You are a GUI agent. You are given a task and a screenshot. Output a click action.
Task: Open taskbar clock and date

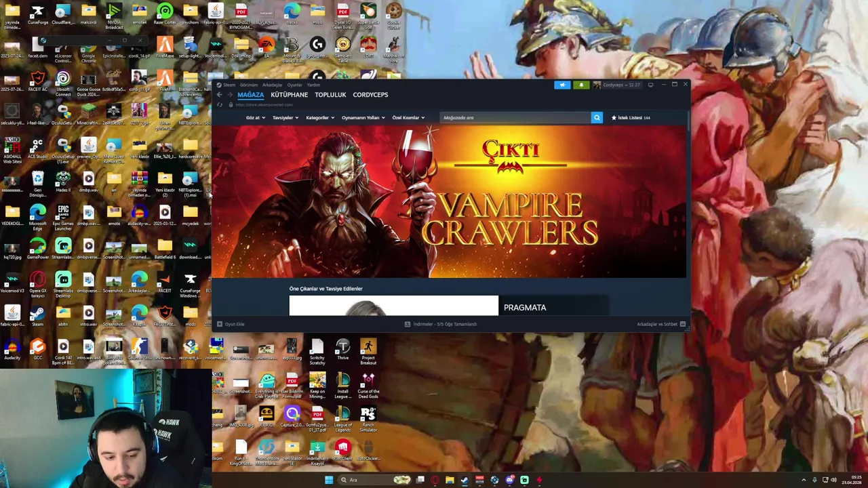[x=852, y=480]
